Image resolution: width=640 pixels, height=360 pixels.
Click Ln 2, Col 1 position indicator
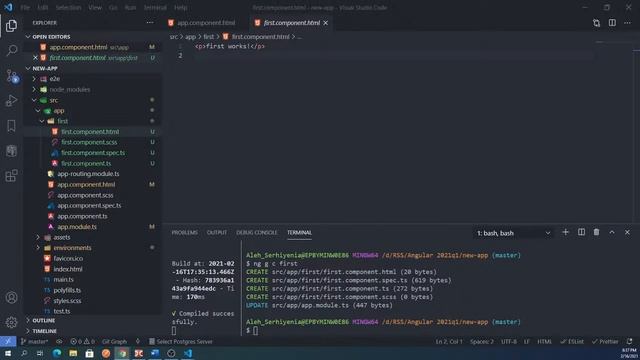(449, 341)
